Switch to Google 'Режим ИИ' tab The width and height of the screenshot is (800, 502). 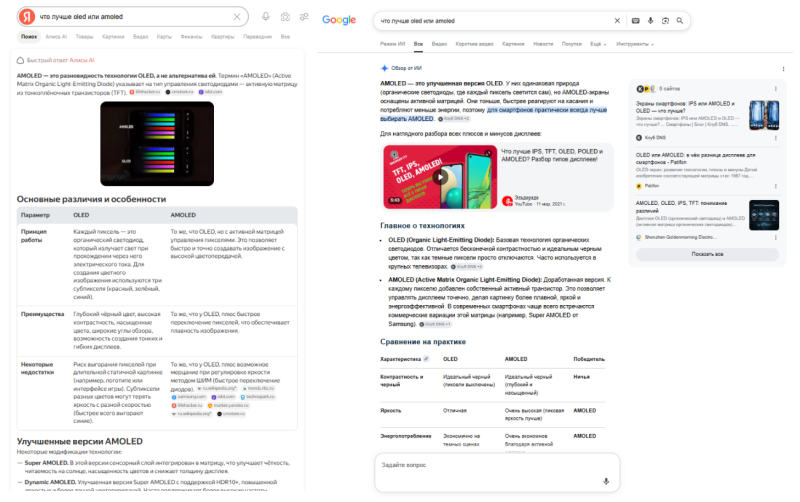392,44
